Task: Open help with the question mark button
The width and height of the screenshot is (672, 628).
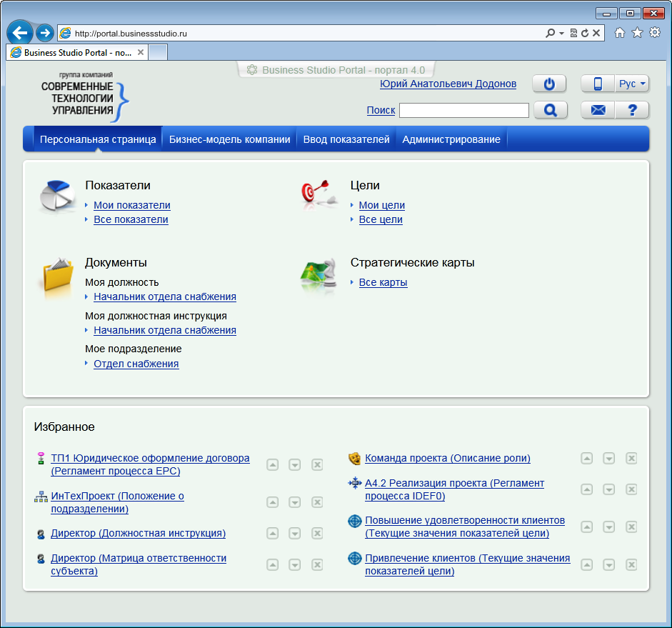Action: pos(632,110)
